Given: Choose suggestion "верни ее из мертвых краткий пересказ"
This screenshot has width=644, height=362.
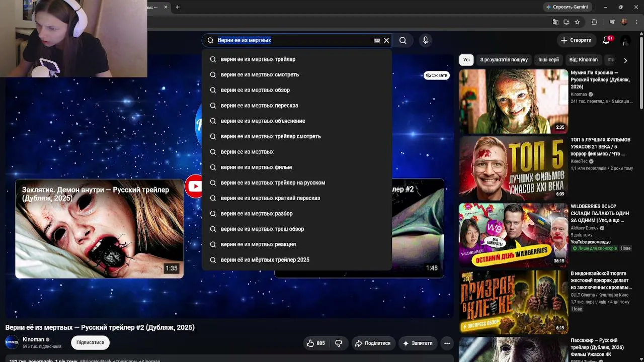Looking at the screenshot, I should click(x=297, y=198).
